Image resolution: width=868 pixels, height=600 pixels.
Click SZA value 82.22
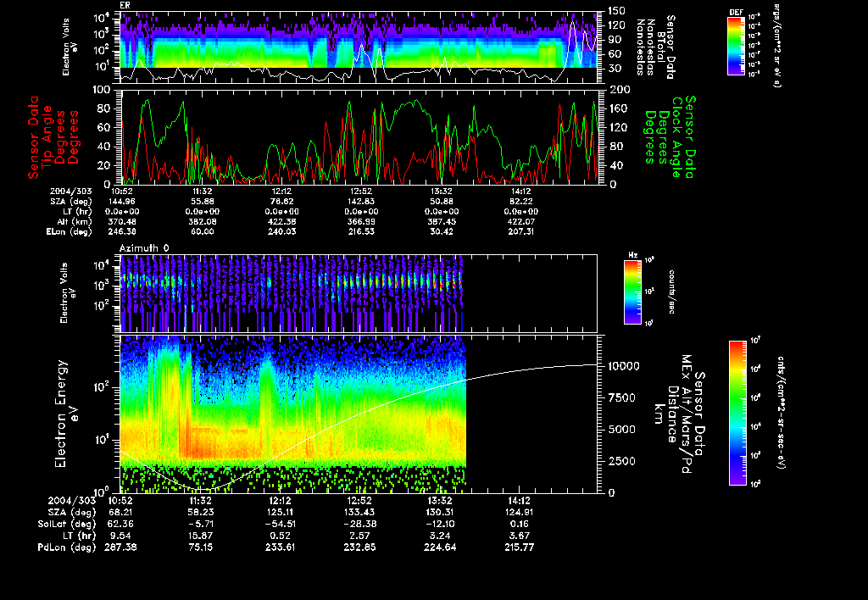pyautogui.click(x=521, y=202)
